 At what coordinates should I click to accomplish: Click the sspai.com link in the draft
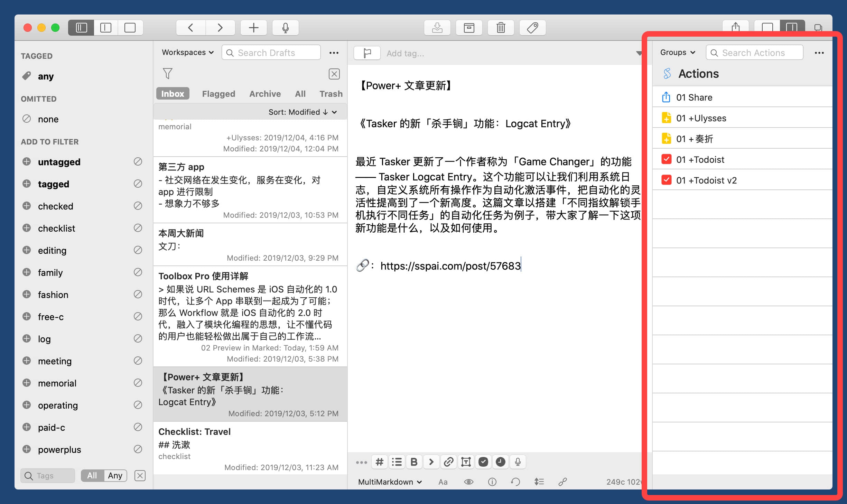coord(450,265)
